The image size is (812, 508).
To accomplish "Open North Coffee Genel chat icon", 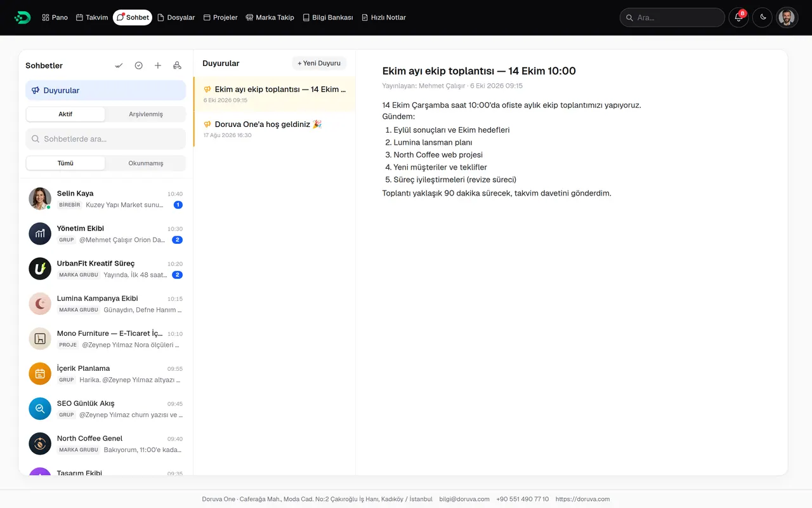I will pyautogui.click(x=40, y=443).
